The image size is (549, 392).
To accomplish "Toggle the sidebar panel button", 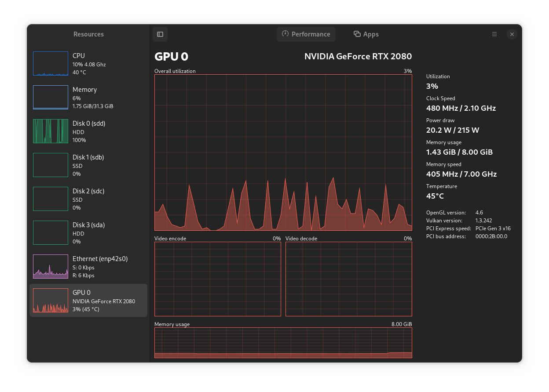I will click(160, 34).
